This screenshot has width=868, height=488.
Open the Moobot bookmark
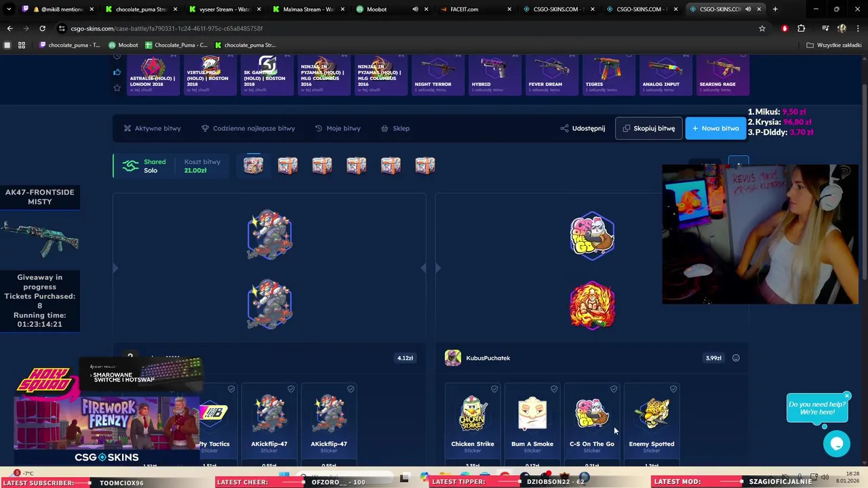click(x=123, y=45)
